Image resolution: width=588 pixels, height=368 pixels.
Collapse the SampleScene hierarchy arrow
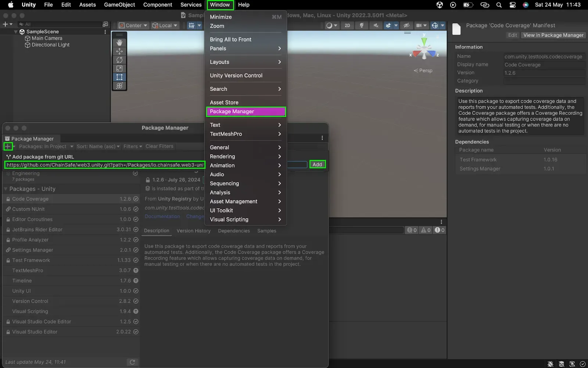tap(16, 32)
